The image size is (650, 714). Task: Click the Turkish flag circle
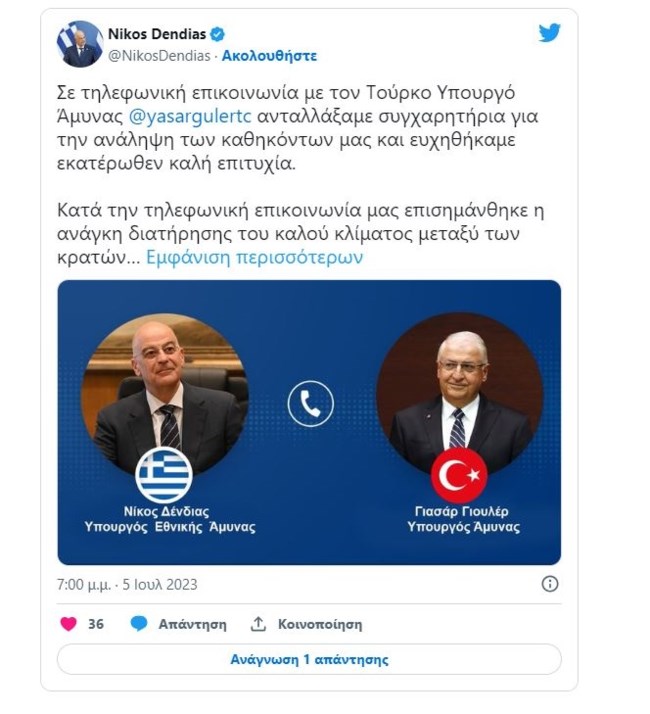click(459, 475)
